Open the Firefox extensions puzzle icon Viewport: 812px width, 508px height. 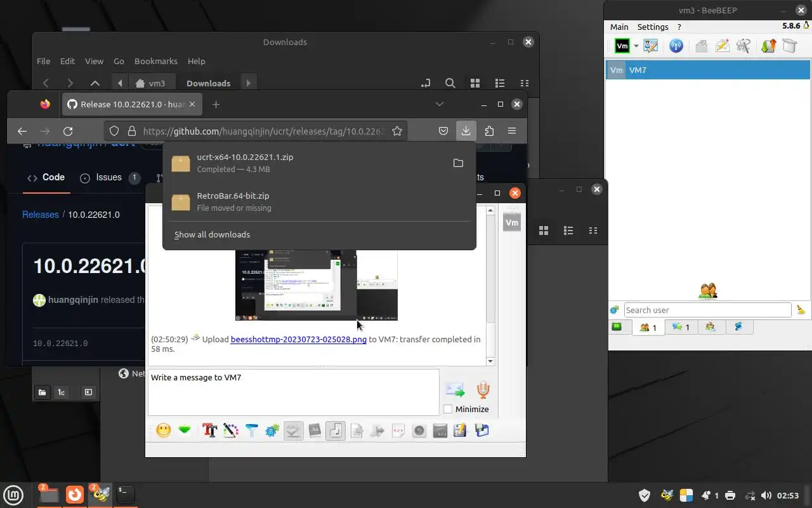point(489,131)
